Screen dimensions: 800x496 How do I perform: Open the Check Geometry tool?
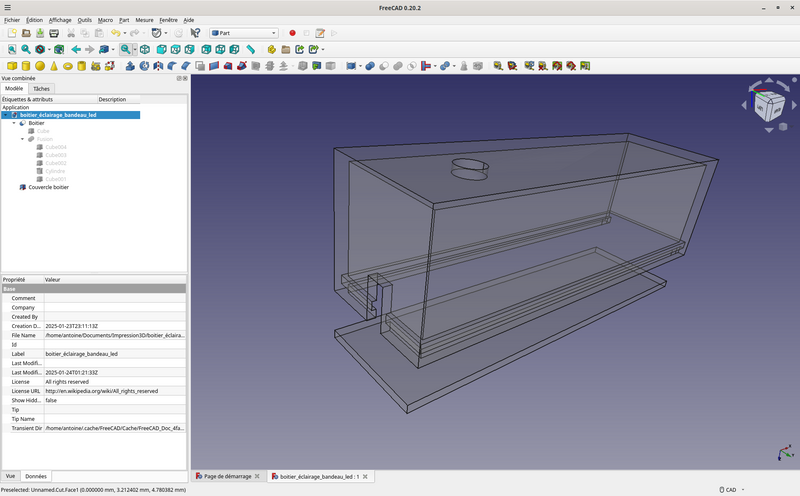coord(464,66)
